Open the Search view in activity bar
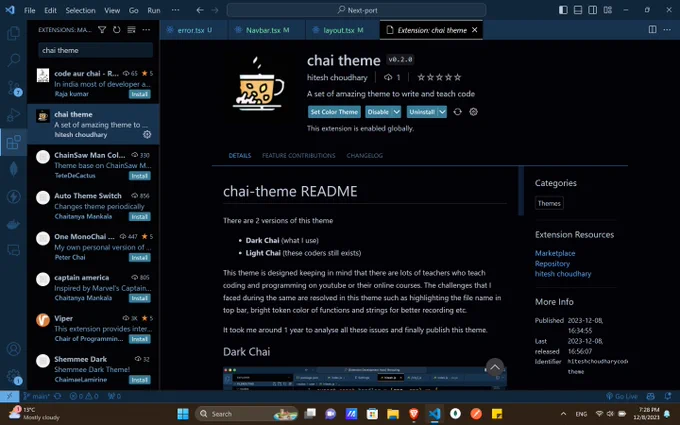This screenshot has height=425, width=680. [x=13, y=60]
